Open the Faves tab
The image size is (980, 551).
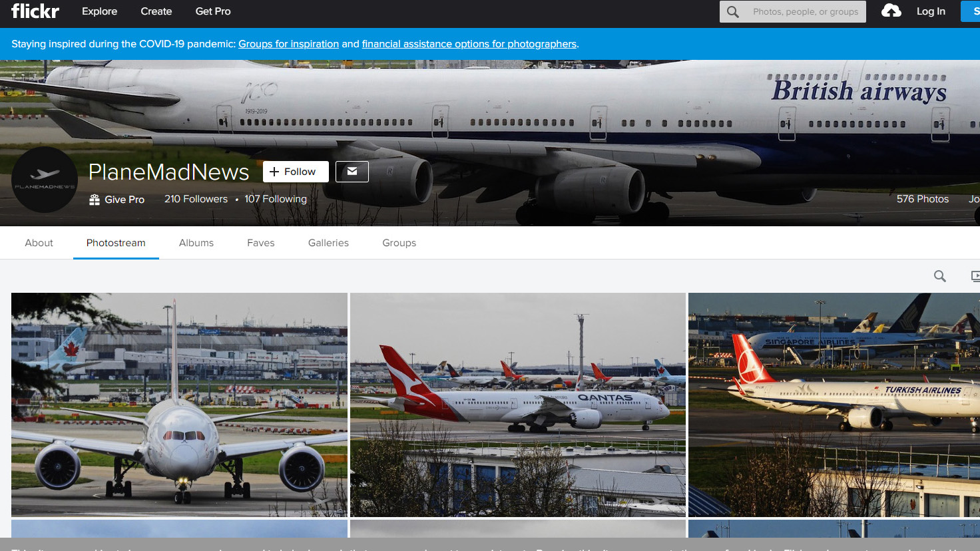coord(261,243)
